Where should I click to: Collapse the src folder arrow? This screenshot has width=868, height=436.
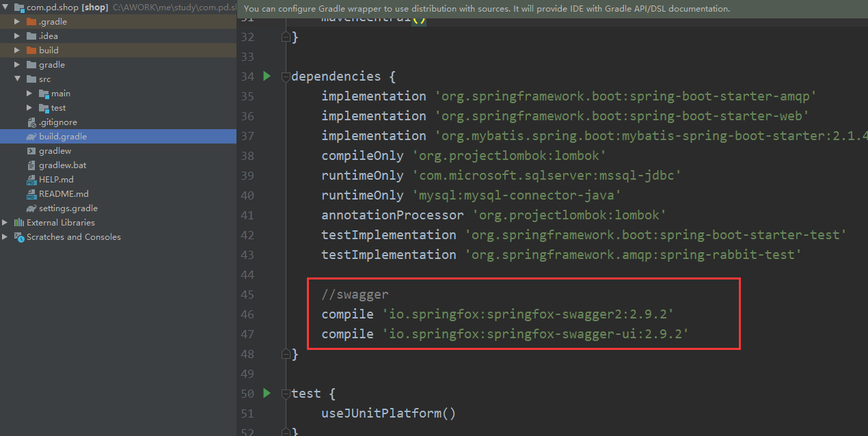[x=17, y=79]
